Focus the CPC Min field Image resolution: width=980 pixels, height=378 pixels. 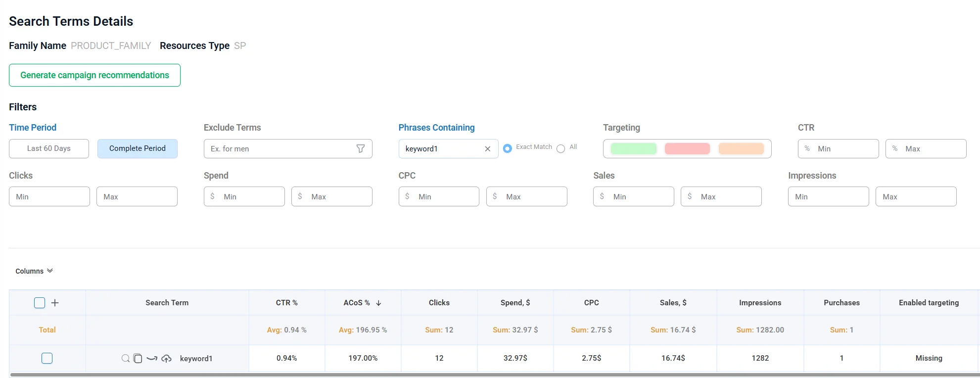click(439, 196)
